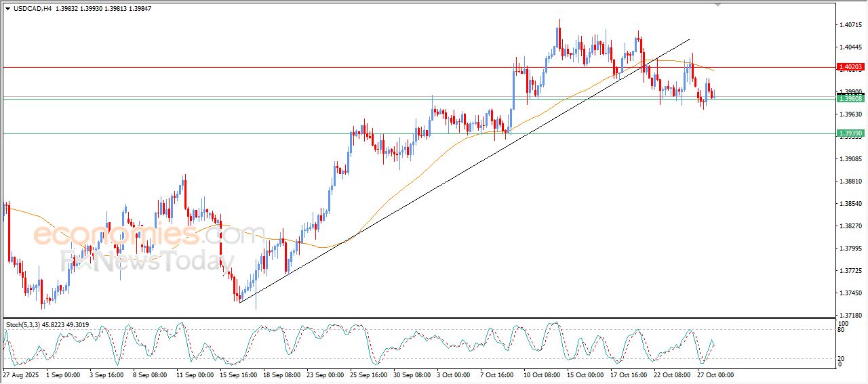This screenshot has width=868, height=384.
Task: Select the green 1.39808 price label
Action: pos(850,99)
